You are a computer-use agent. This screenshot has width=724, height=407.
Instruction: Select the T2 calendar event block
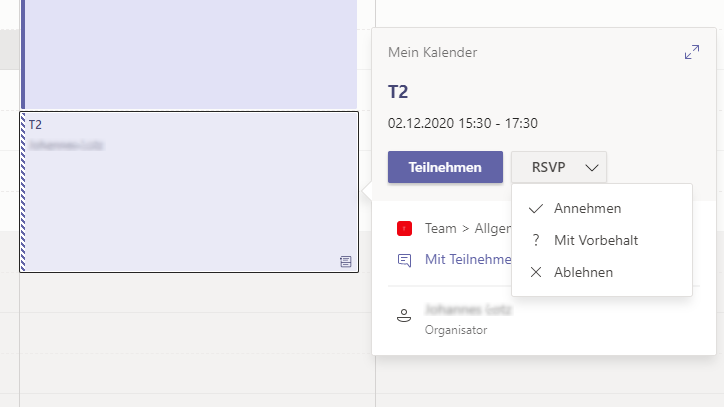[x=189, y=192]
